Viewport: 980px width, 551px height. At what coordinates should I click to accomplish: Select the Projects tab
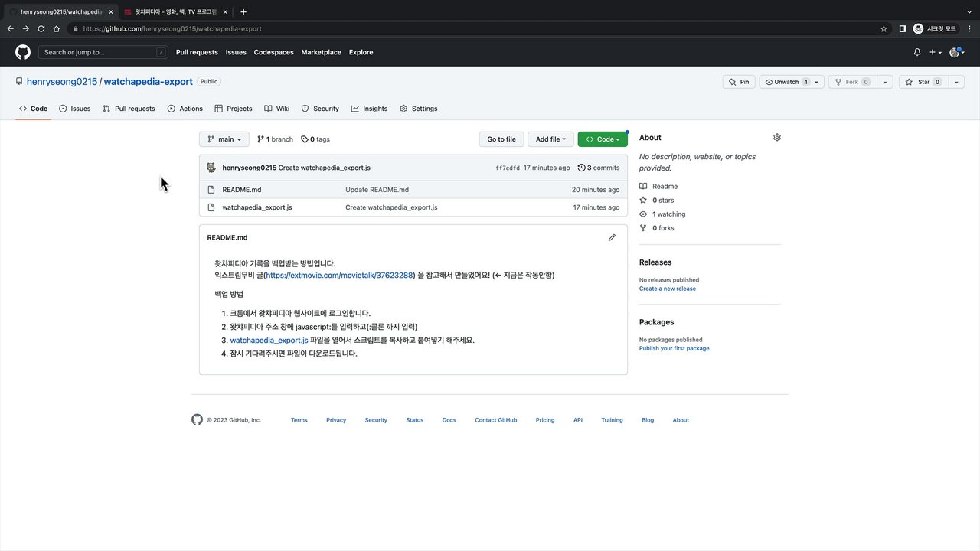(x=234, y=109)
